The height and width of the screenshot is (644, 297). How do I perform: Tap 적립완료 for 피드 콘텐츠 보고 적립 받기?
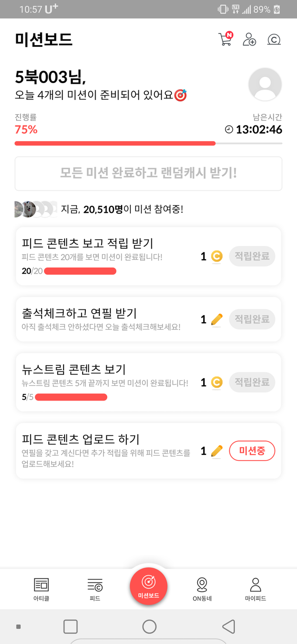coord(252,256)
